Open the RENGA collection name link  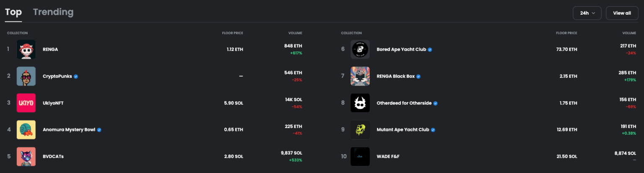[50, 50]
